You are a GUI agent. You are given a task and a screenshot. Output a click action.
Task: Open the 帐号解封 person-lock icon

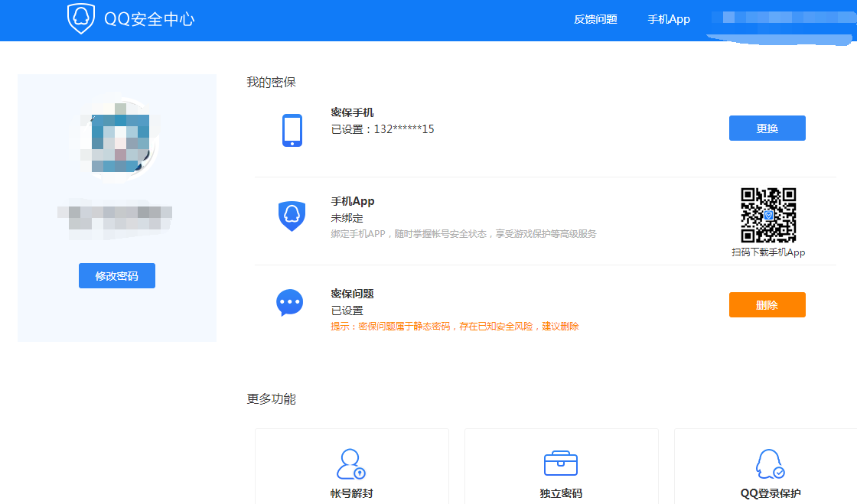(351, 463)
